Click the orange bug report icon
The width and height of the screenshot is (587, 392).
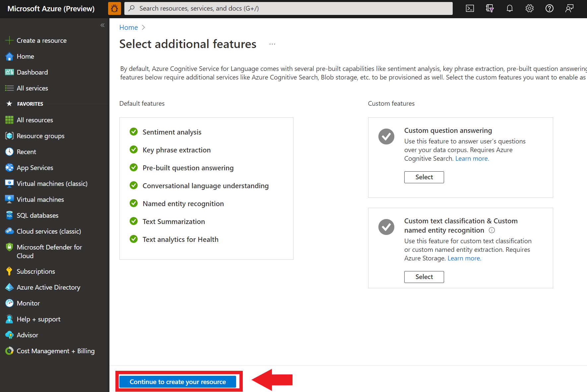[114, 9]
